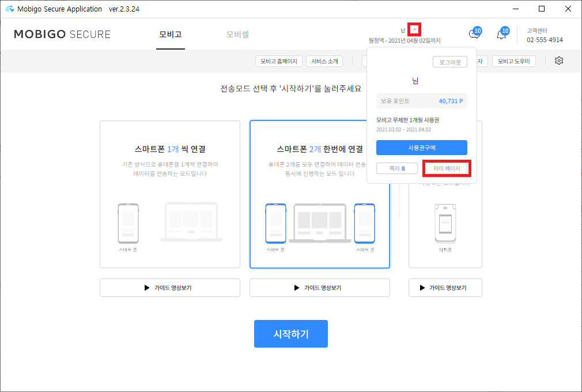Play guide video for feature phone mode
The height and width of the screenshot is (392, 582).
[x=445, y=288]
